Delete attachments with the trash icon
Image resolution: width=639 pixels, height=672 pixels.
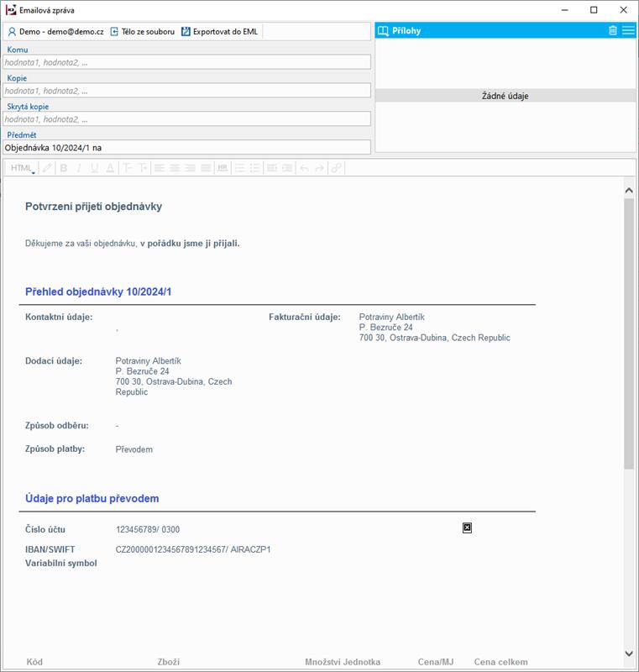point(613,30)
